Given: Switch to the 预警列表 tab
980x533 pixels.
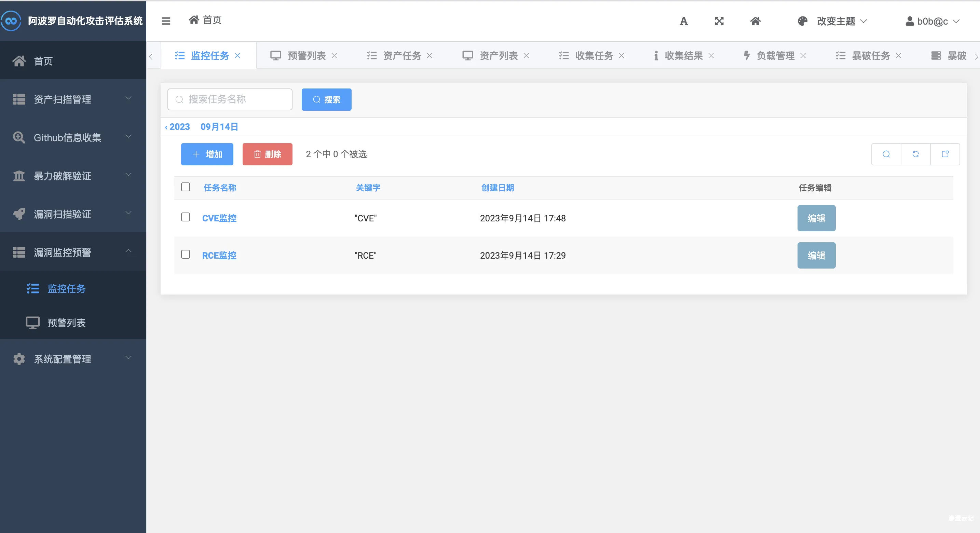Looking at the screenshot, I should 307,56.
